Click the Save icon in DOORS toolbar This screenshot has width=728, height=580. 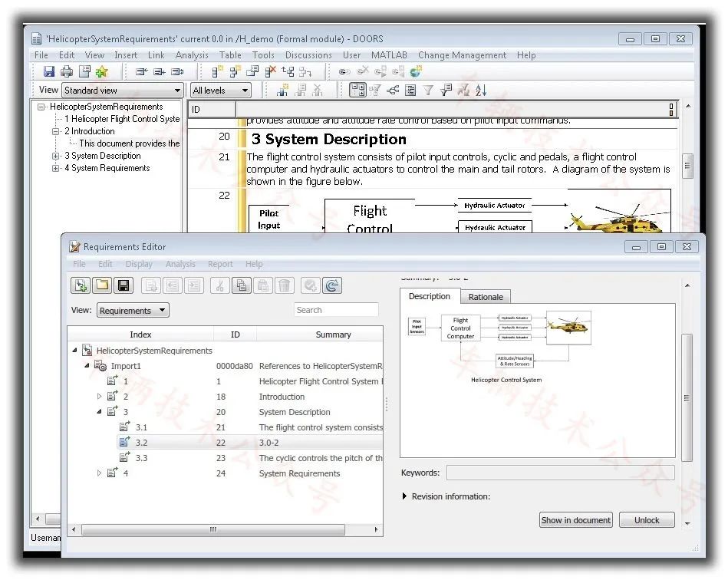[49, 71]
